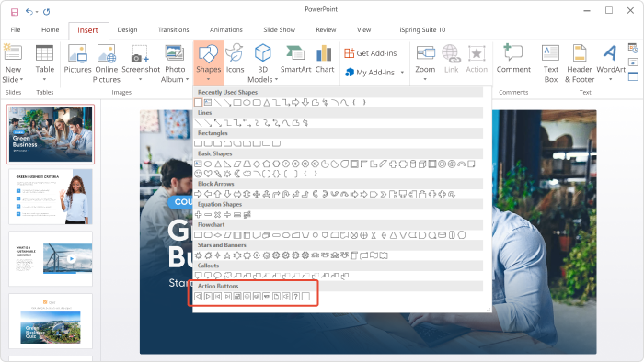Switch to the Home tab
644x362 pixels.
click(x=50, y=30)
